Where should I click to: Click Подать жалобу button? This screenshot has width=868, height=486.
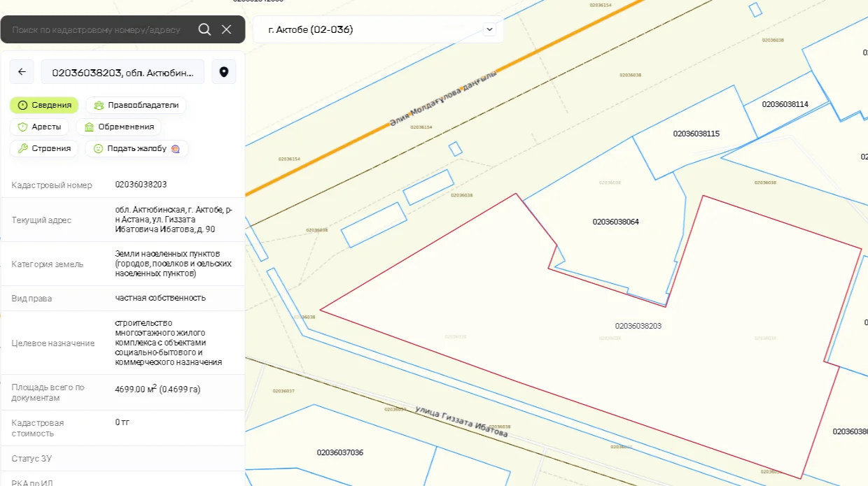tap(137, 148)
